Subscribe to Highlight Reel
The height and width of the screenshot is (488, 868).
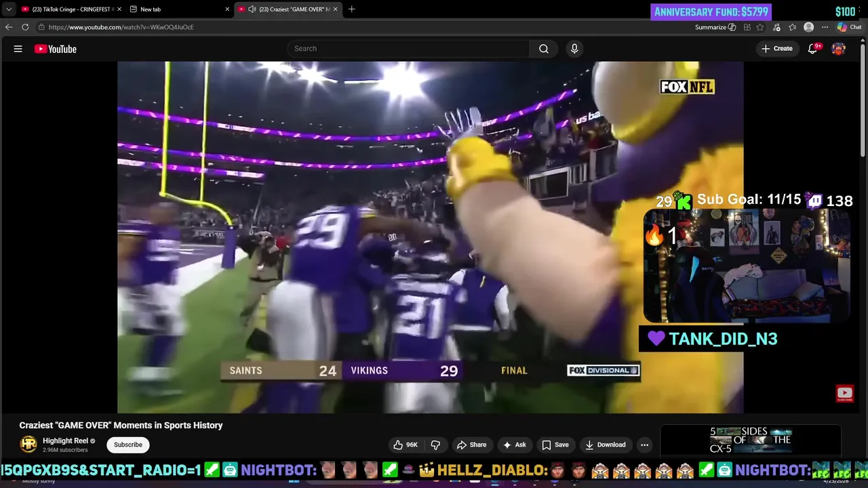coord(128,445)
